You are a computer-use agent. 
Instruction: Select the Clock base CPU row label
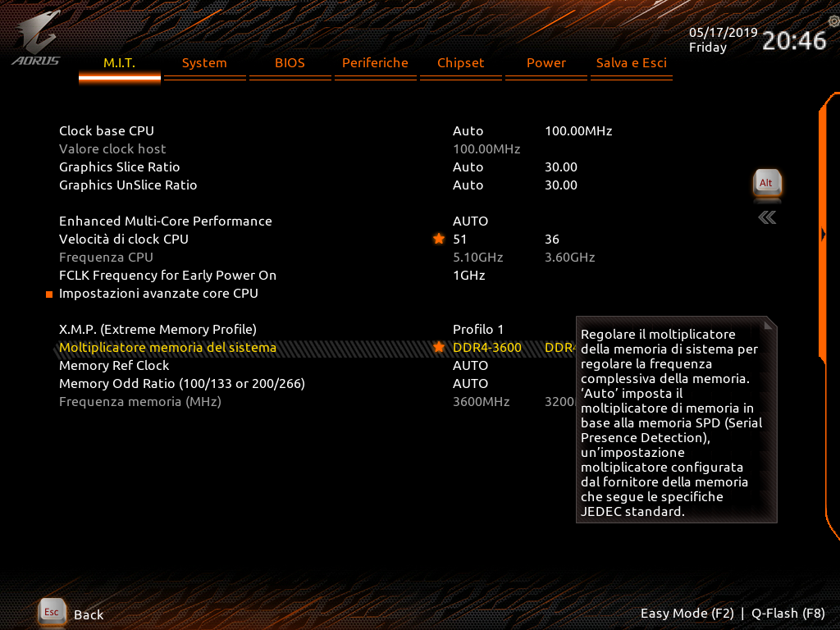pos(107,131)
